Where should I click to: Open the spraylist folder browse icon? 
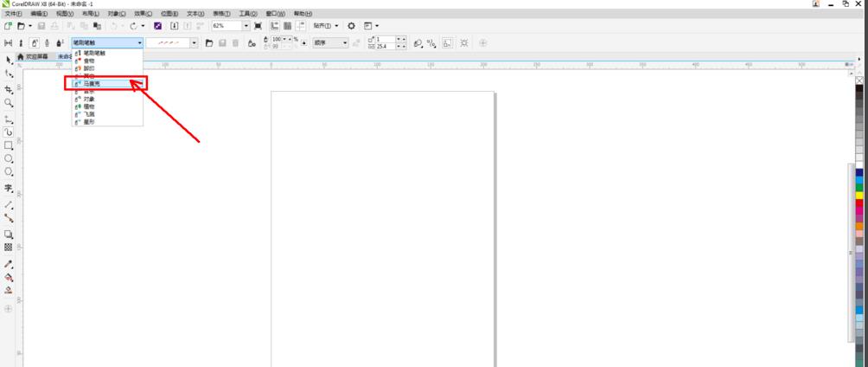[209, 42]
